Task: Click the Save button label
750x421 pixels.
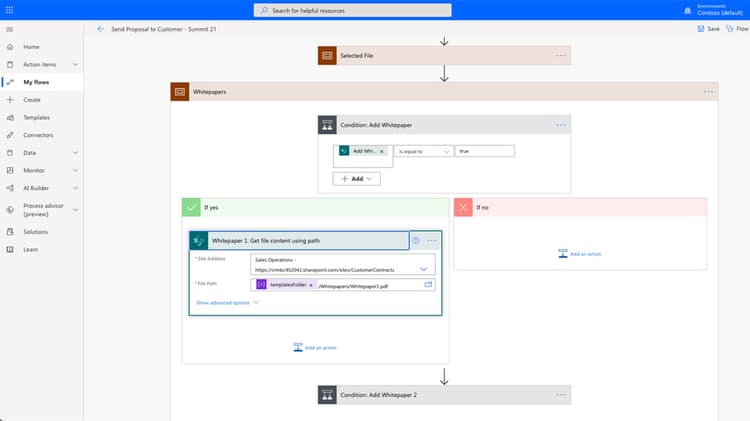Action: 713,29
